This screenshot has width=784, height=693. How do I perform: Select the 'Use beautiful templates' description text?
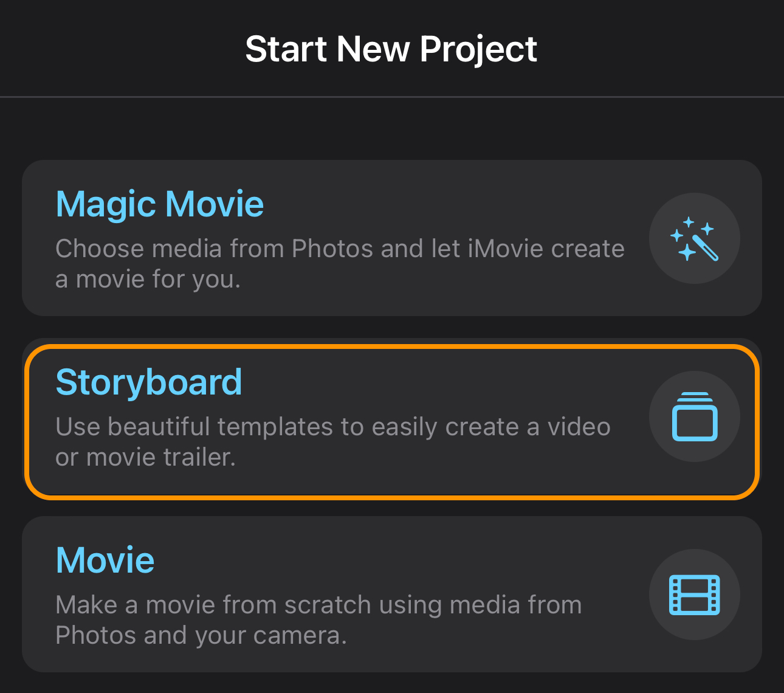click(333, 442)
